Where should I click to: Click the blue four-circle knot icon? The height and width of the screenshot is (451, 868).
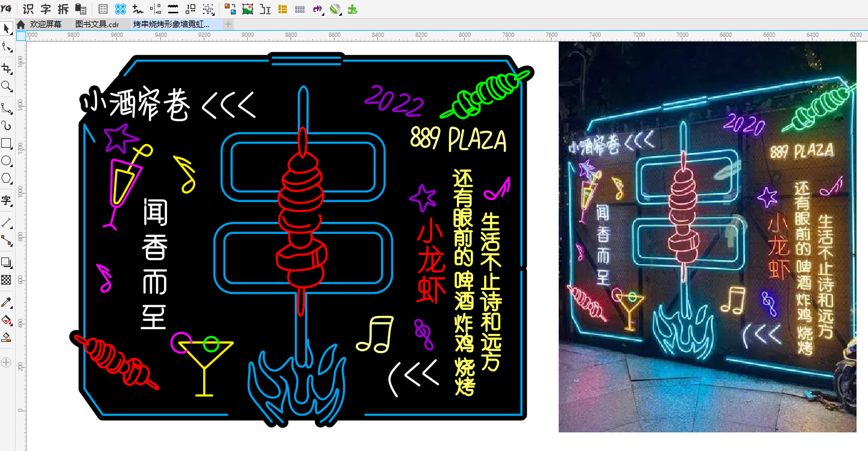point(121,9)
